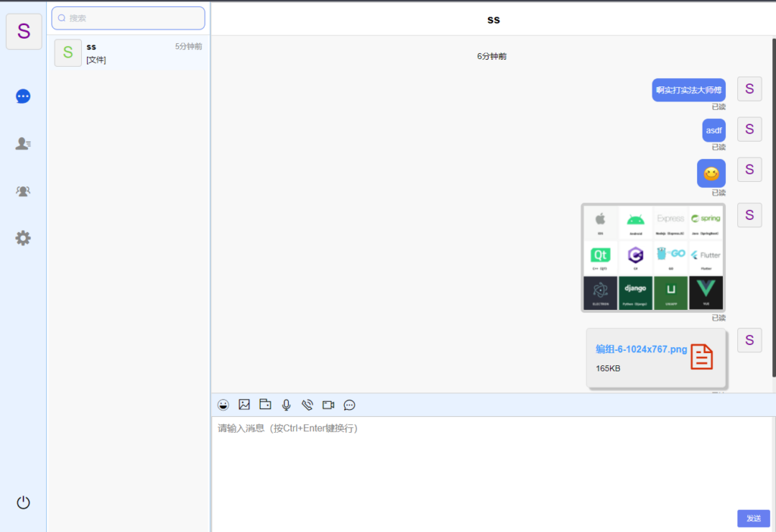Click the green S avatar of ss conversation
Screen dimensions: 776x532
(x=67, y=52)
